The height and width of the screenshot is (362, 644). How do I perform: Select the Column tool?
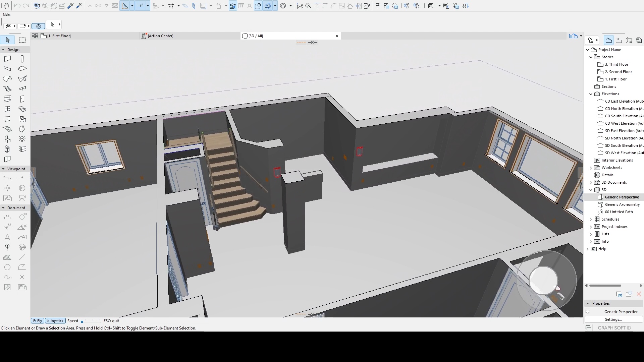tap(22, 59)
